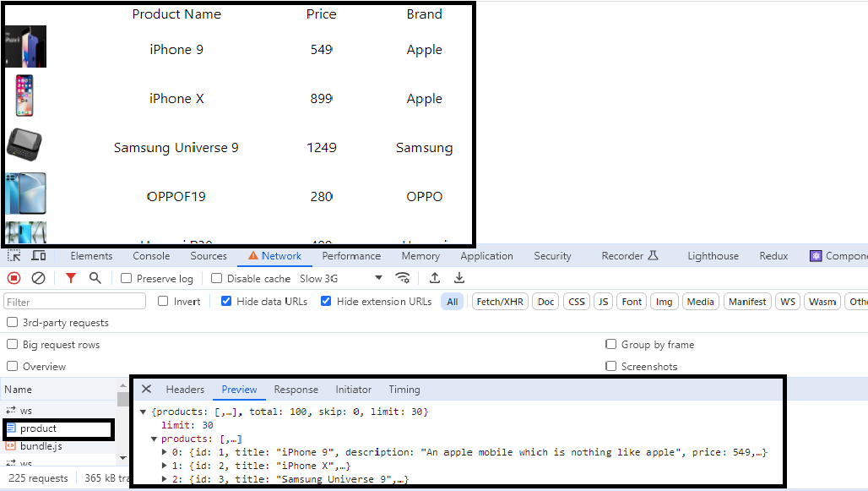Enable Preserve log checkbox
Viewport: 868px width, 491px height.
tap(126, 278)
